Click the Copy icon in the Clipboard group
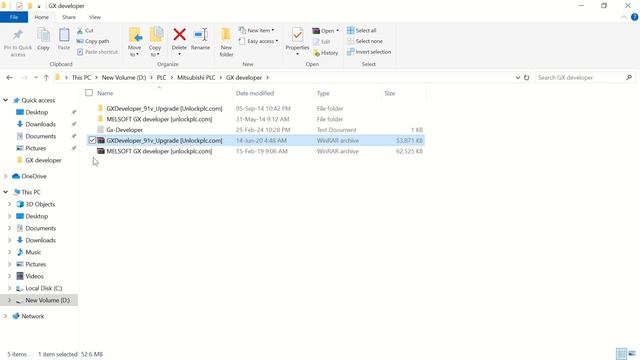This screenshot has width=640, height=360. [x=43, y=35]
